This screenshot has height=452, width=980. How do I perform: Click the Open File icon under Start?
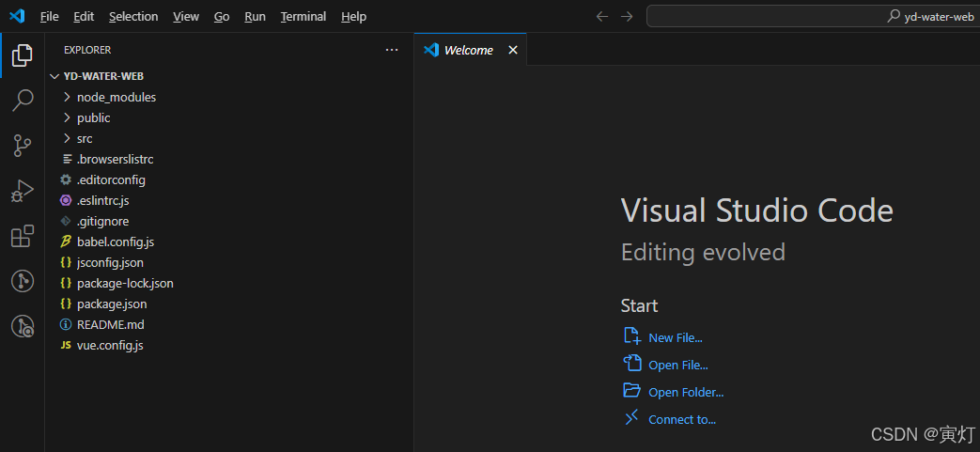tap(632, 364)
